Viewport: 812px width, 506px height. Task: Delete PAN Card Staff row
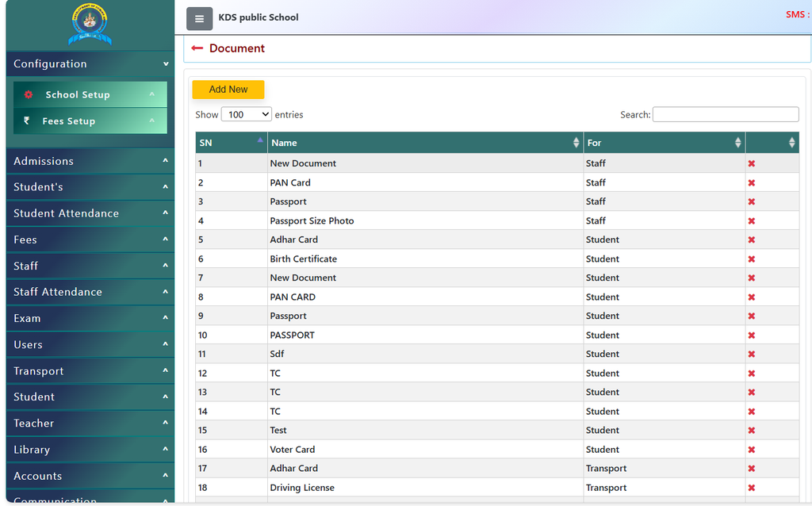tap(752, 183)
